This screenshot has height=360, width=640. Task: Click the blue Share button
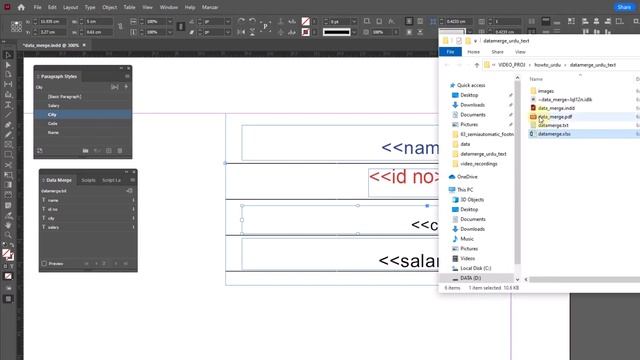624,7
